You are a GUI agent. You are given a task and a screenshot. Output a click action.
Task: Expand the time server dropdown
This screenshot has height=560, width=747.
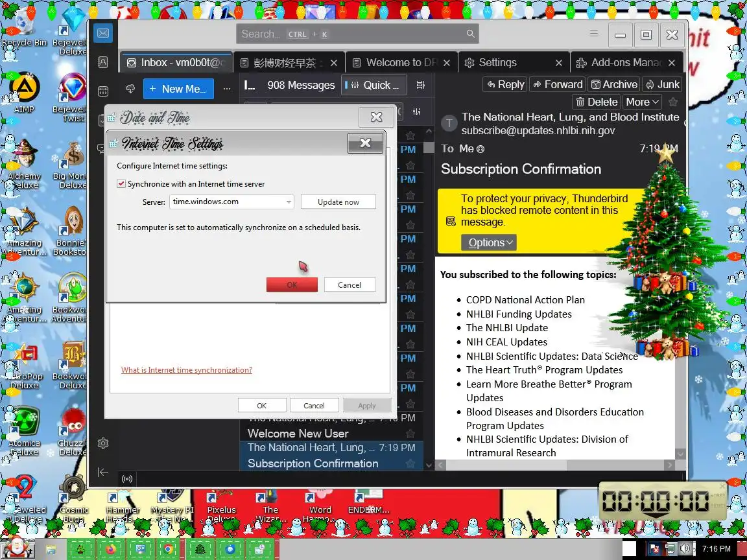(x=288, y=202)
